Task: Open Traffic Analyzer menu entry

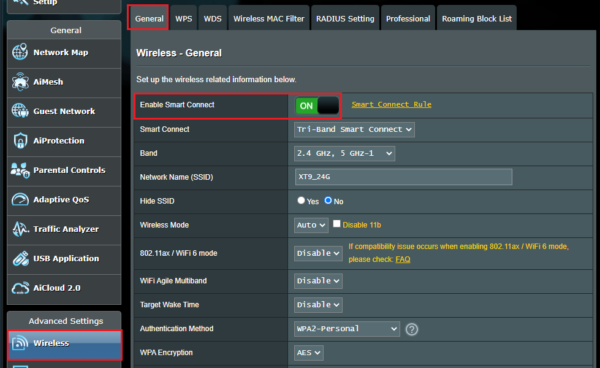Action: click(x=64, y=230)
